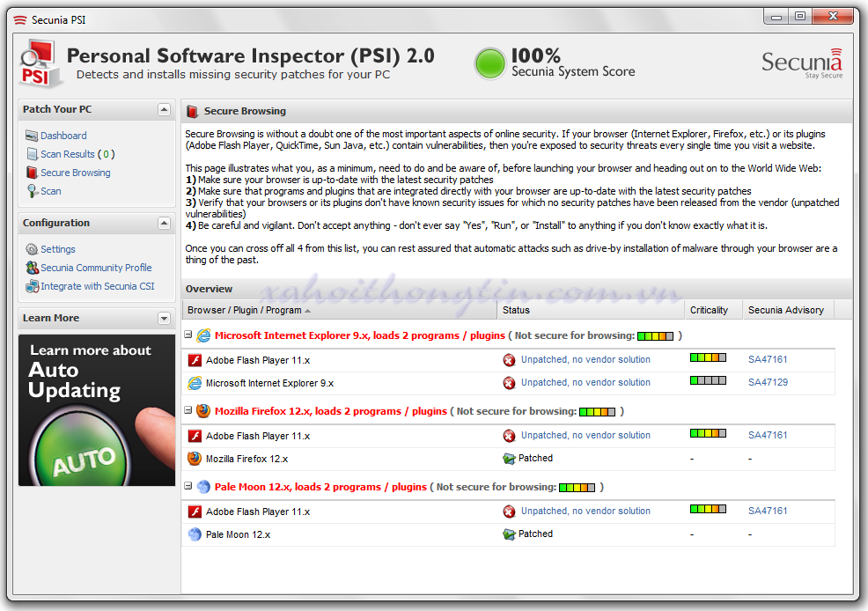868x611 pixels.
Task: Click red unpatched icon for Flash under Firefox
Action: pos(510,436)
